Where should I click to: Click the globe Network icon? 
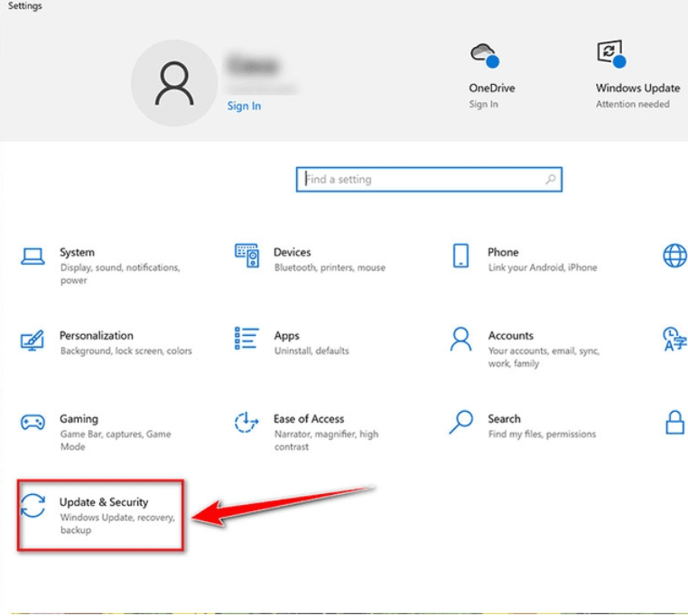[x=674, y=256]
